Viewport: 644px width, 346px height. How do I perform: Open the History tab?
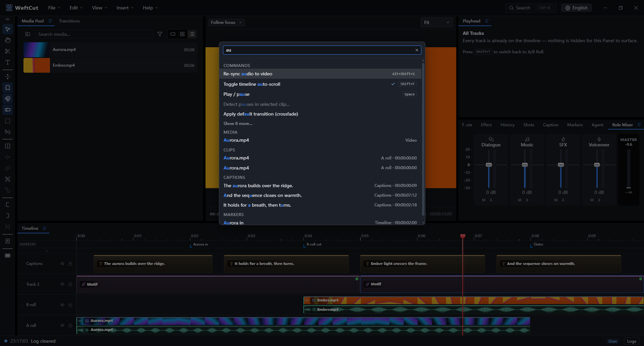coord(508,125)
